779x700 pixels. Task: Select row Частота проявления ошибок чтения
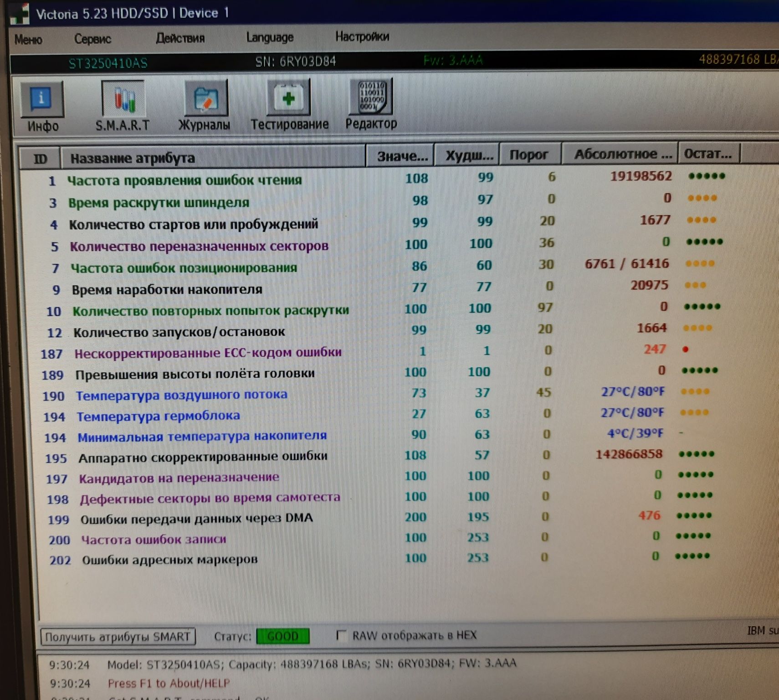(x=387, y=178)
